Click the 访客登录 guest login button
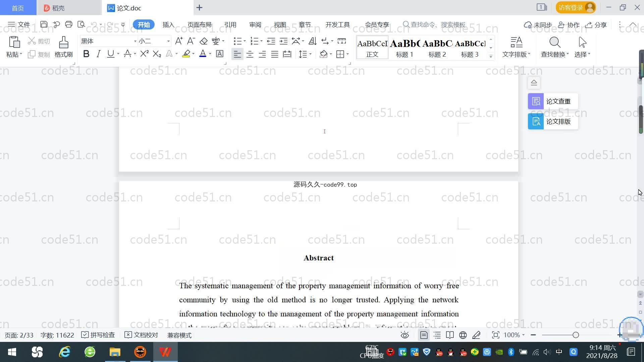This screenshot has height=362, width=644. coord(576,7)
